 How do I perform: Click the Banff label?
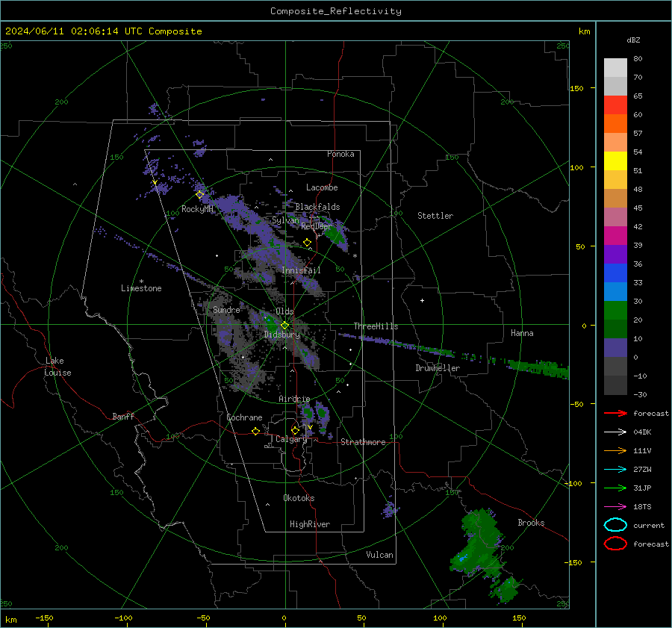click(123, 417)
